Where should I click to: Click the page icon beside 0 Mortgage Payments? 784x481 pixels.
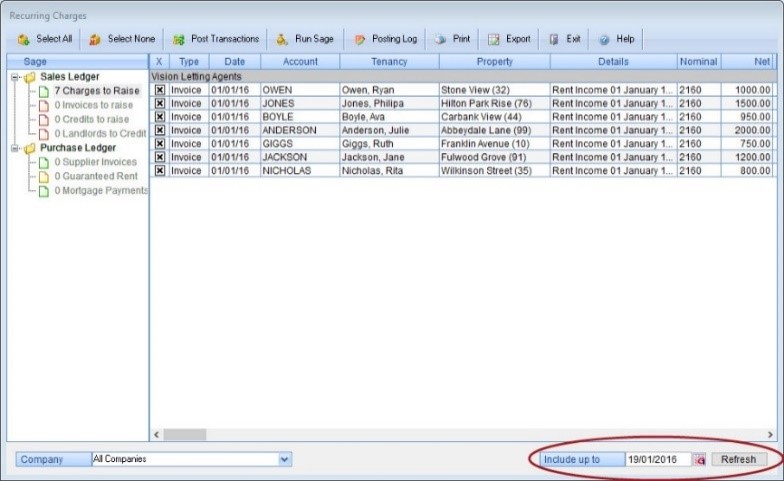[x=44, y=191]
